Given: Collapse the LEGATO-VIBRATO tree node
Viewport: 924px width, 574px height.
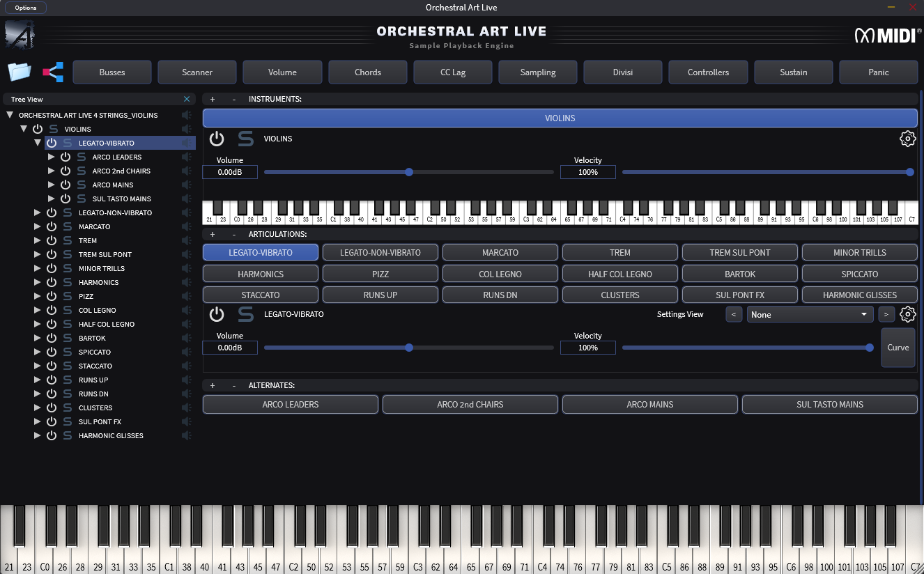Looking at the screenshot, I should click(38, 143).
